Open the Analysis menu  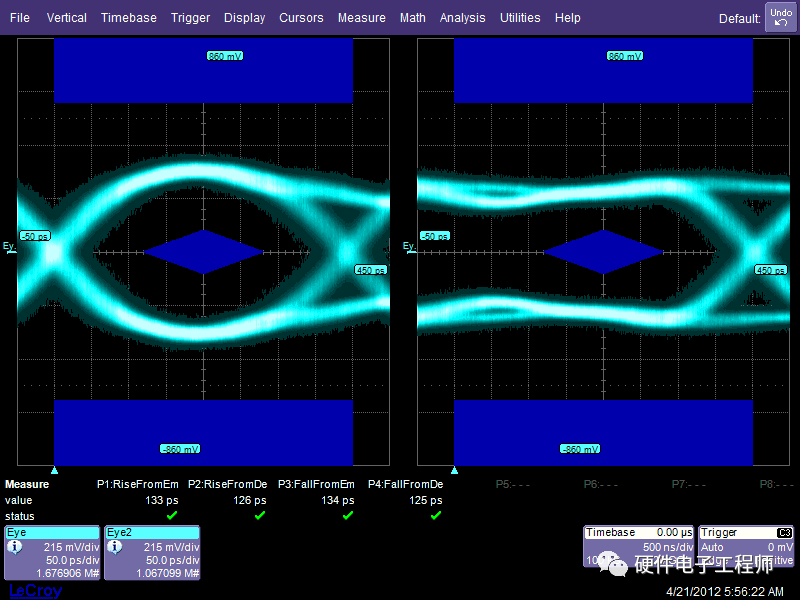462,18
